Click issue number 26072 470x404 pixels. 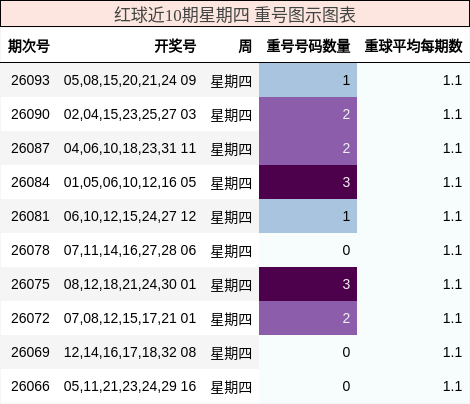[x=30, y=318]
